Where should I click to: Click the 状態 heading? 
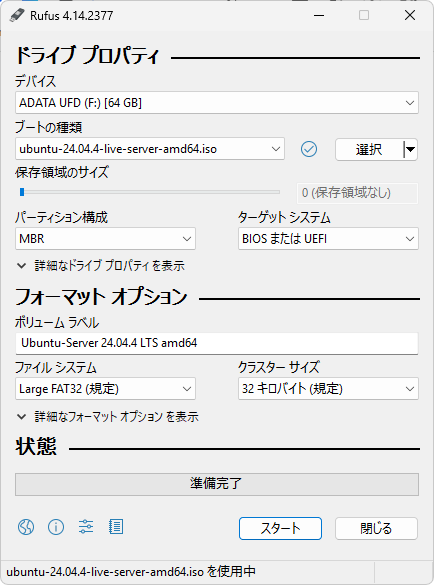[36, 446]
